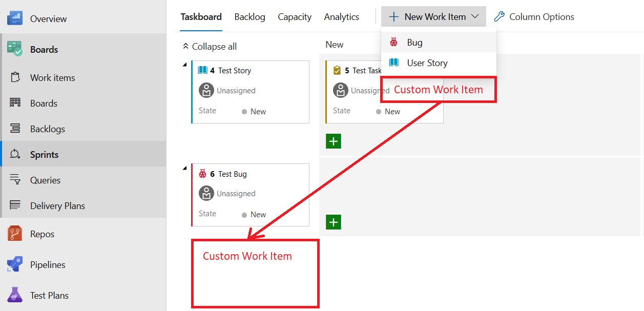Click the Unassigned avatar on Test Bug

[x=206, y=193]
